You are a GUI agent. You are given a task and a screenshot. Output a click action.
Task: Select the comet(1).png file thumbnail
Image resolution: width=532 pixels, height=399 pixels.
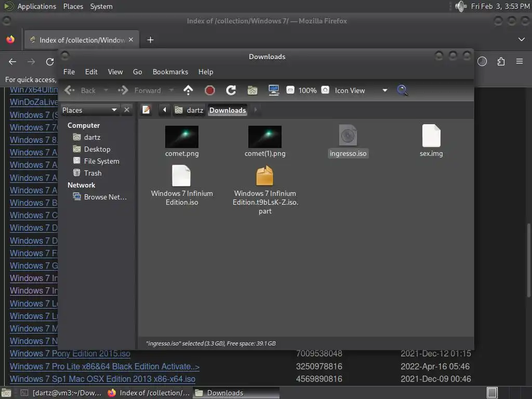pos(265,137)
